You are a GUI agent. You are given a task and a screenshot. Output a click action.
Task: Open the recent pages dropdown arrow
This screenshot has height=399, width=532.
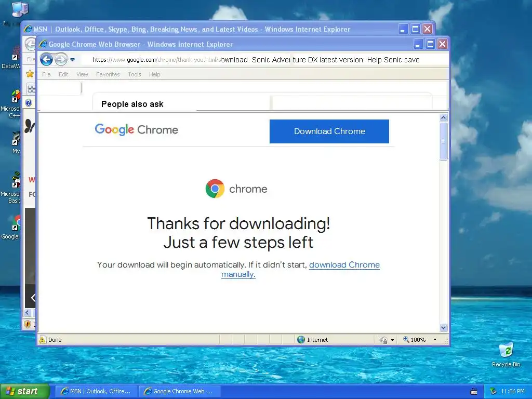coord(72,60)
